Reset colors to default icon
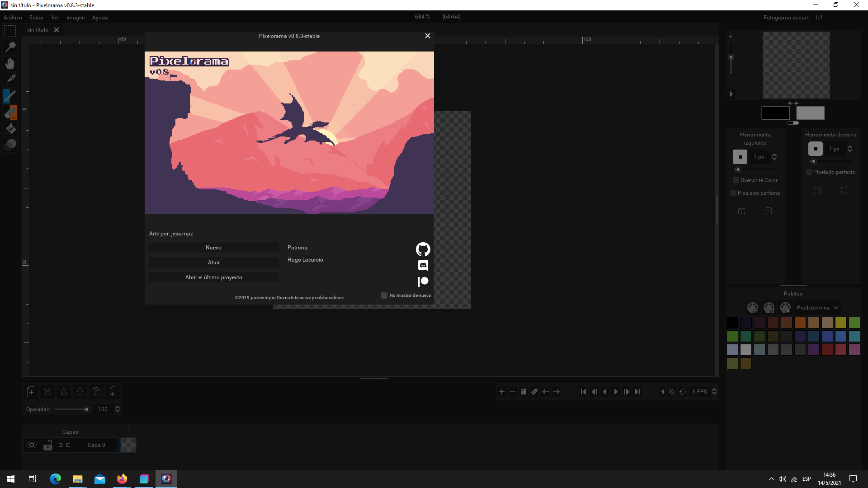 (793, 123)
